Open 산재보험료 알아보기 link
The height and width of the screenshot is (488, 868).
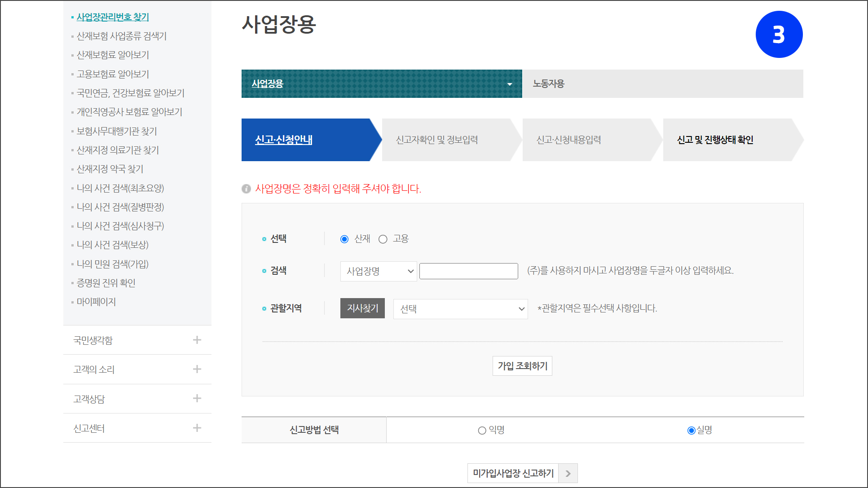coord(113,55)
